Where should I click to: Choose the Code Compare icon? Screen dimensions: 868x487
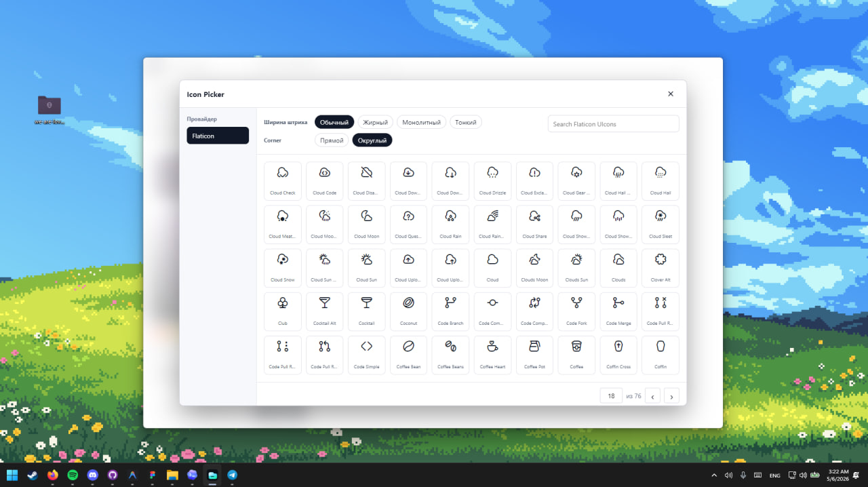(x=534, y=311)
